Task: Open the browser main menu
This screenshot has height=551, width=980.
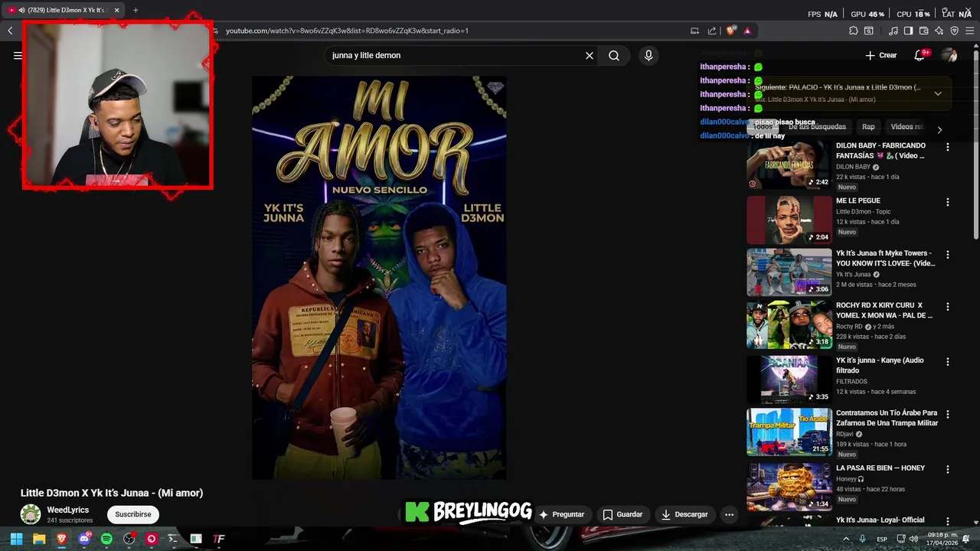Action: pos(969,31)
